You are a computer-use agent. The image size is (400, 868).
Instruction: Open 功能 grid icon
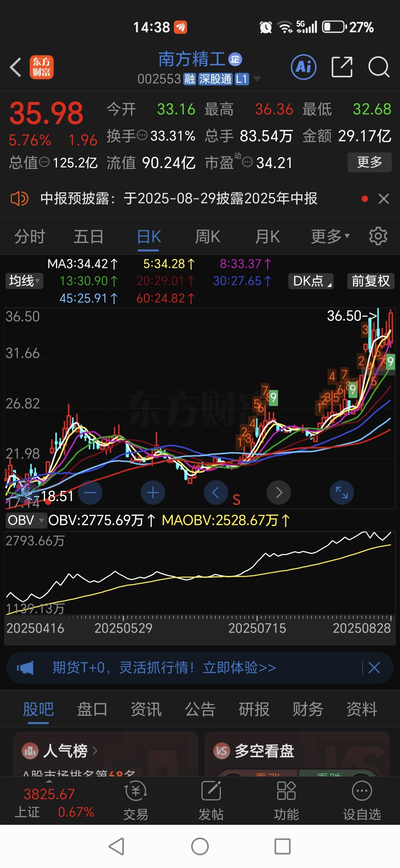(x=286, y=801)
